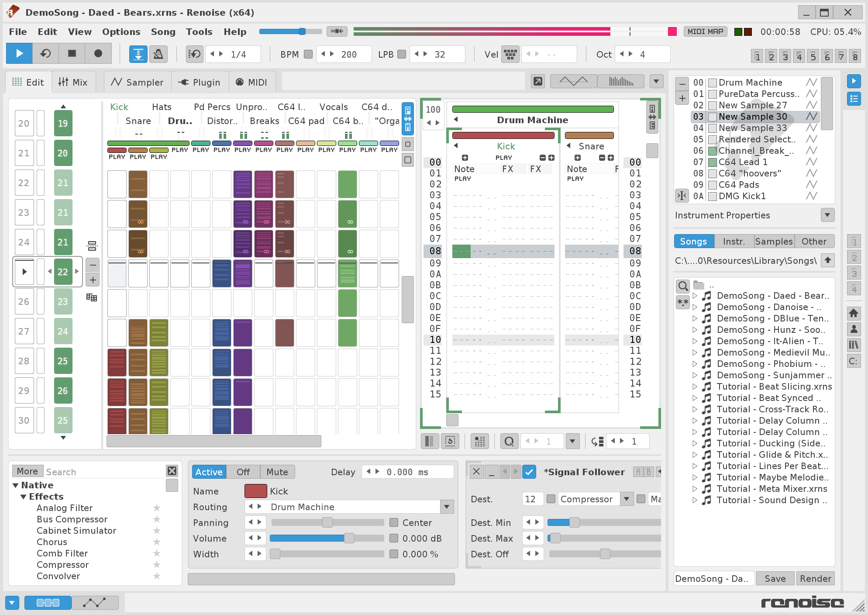
Task: Open the Routing Drum Machine dropdown
Action: click(447, 507)
